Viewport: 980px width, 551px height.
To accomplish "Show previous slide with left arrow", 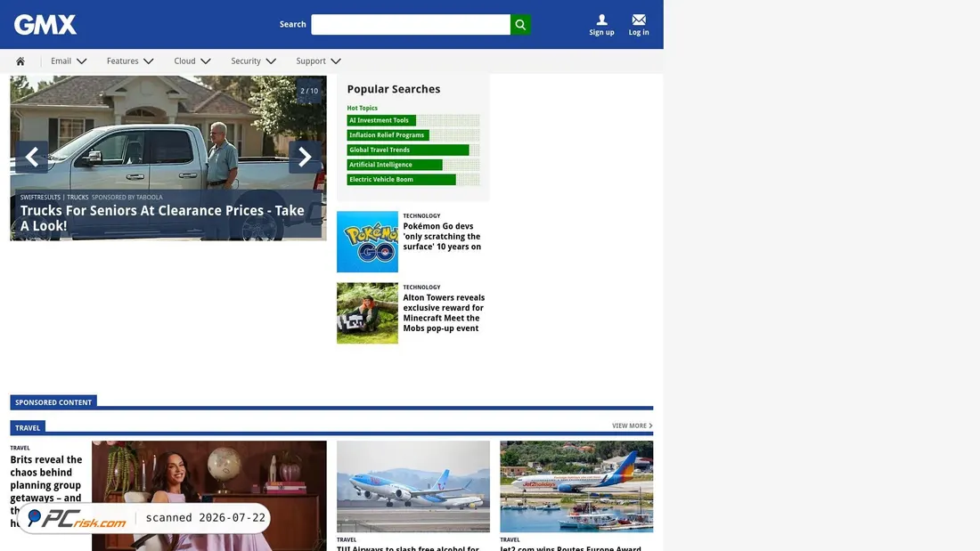I will (x=32, y=157).
